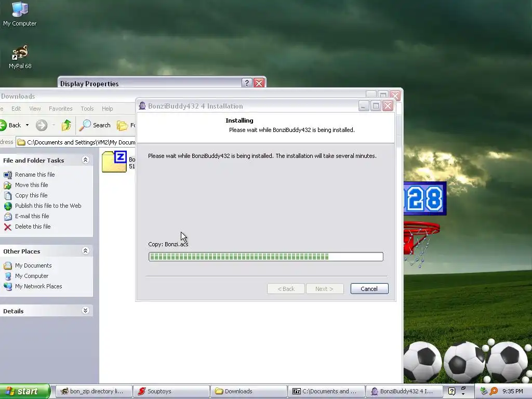Screen dimensions: 532x399
Task: Click Rename this file link
Action: click(35, 175)
